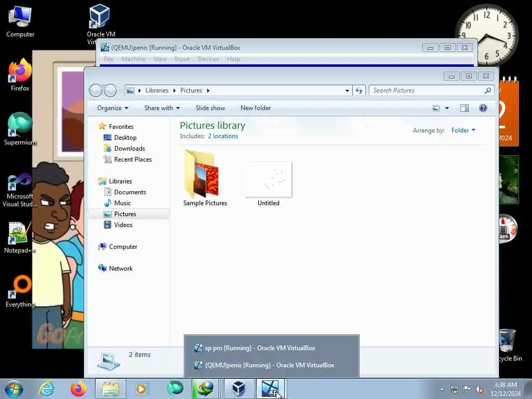The width and height of the screenshot is (532, 399).
Task: Open Notepad++ desktop shortcut
Action: pyautogui.click(x=19, y=237)
